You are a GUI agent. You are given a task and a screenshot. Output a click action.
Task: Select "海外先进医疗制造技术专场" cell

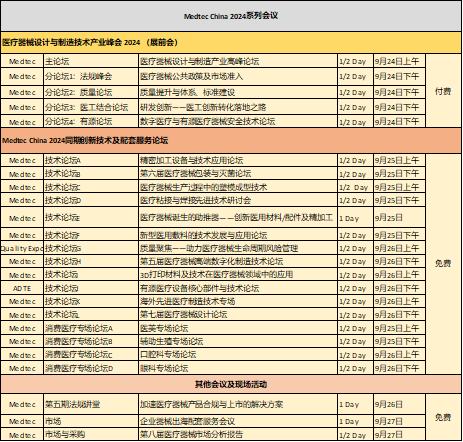click(x=238, y=301)
